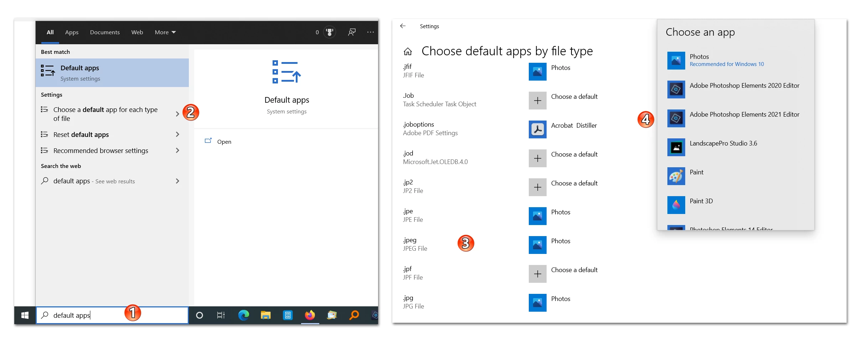The height and width of the screenshot is (342, 868).
Task: Go back with the Settings back arrow
Action: coord(403,26)
